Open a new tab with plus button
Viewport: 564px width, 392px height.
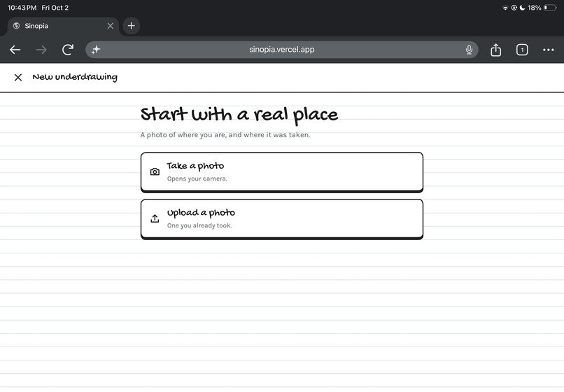pos(132,26)
